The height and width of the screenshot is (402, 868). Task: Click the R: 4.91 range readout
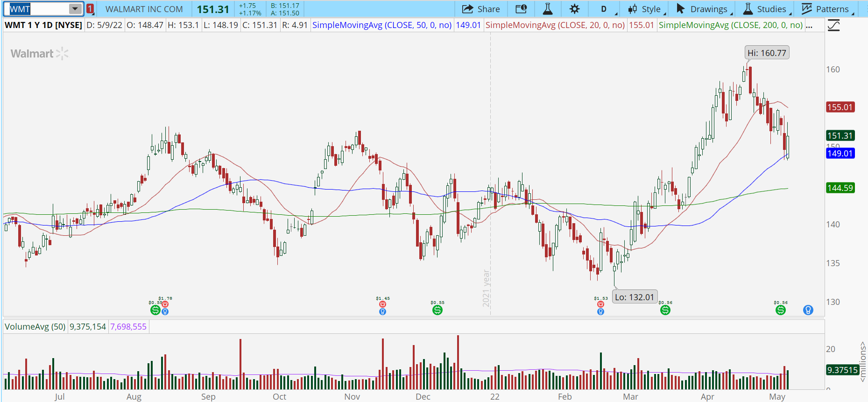pos(295,25)
